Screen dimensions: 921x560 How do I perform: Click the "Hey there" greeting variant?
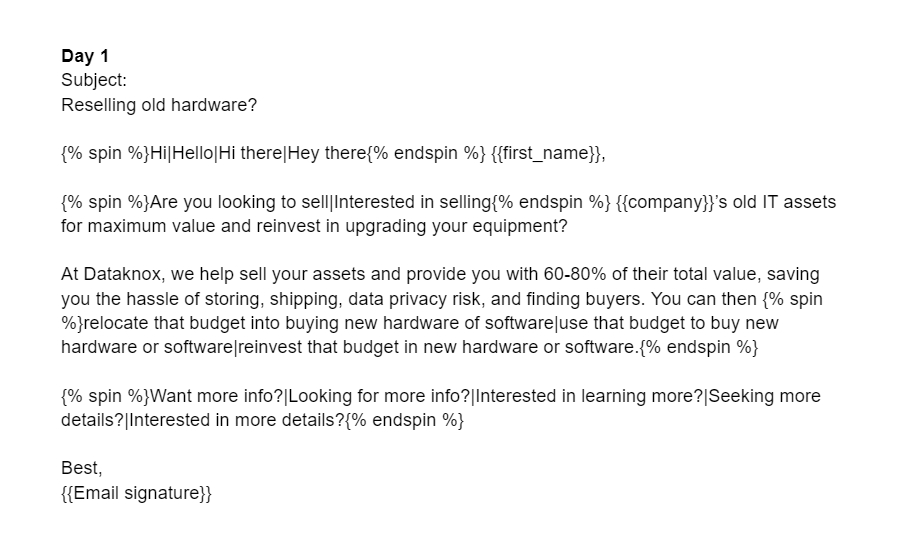328,154
